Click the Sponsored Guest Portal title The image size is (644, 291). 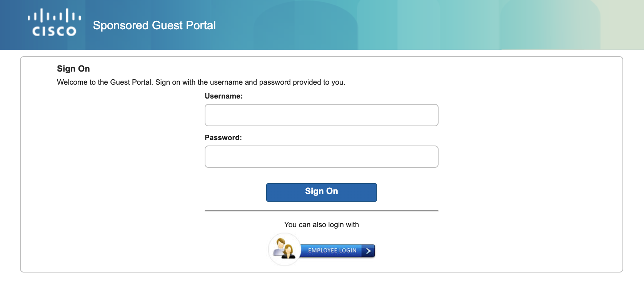tap(154, 25)
